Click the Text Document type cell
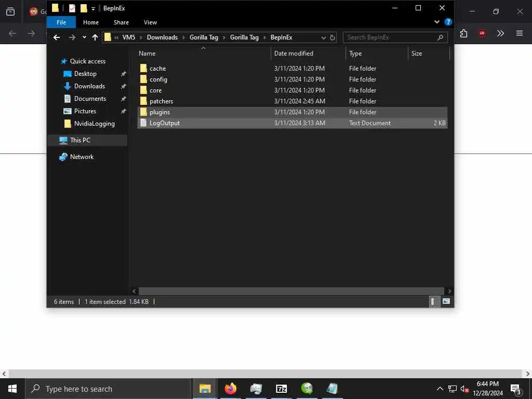This screenshot has height=399, width=532. tap(370, 123)
